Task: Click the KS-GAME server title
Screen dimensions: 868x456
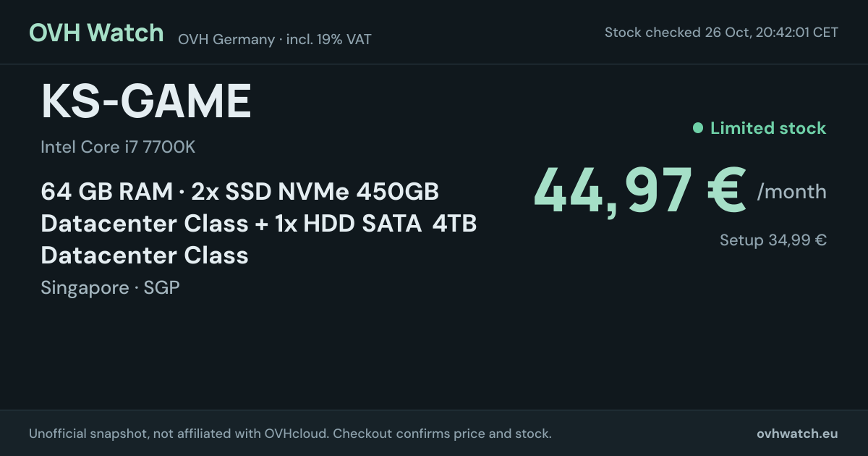Action: click(146, 101)
